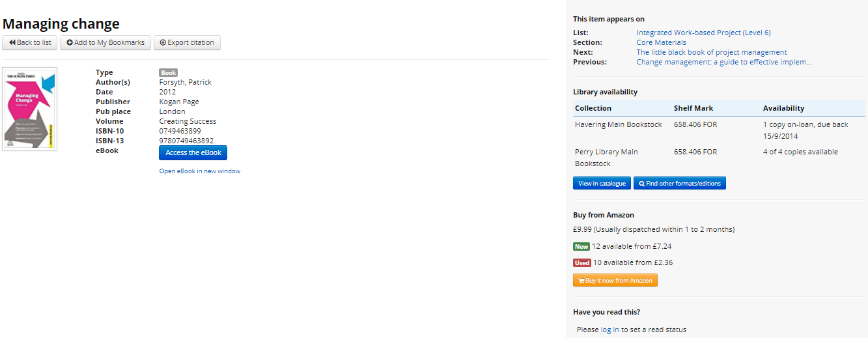Screen dimensions: 868x338
Task: Click the Buy it now from Amazon button
Action: (x=615, y=281)
